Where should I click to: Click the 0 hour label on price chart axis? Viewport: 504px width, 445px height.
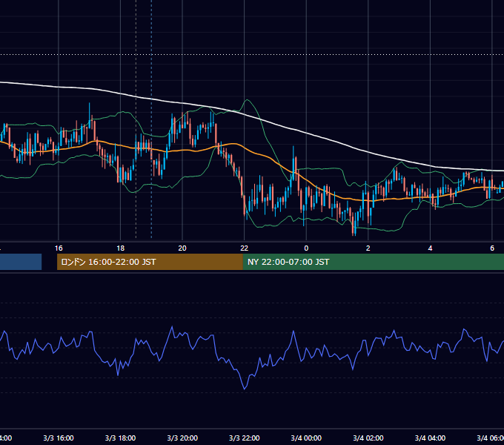point(306,248)
